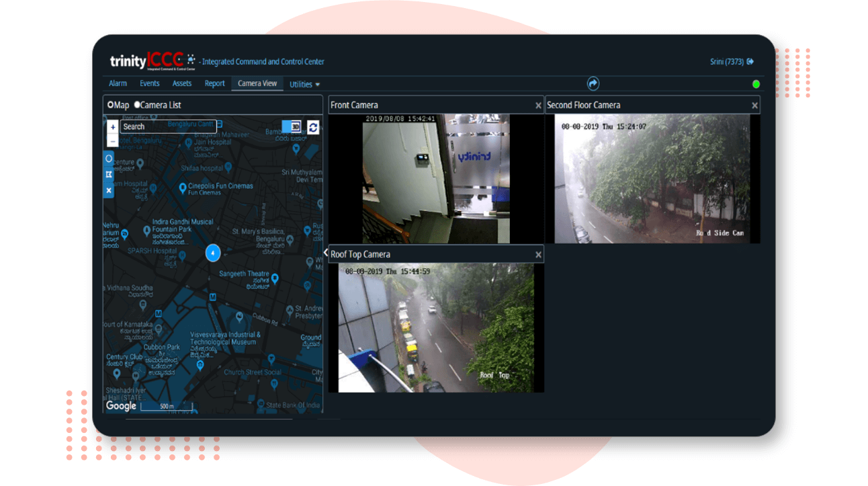Click the Sangeeth Theatre map pin
Viewport: 868px width, 486px height.
(x=274, y=279)
